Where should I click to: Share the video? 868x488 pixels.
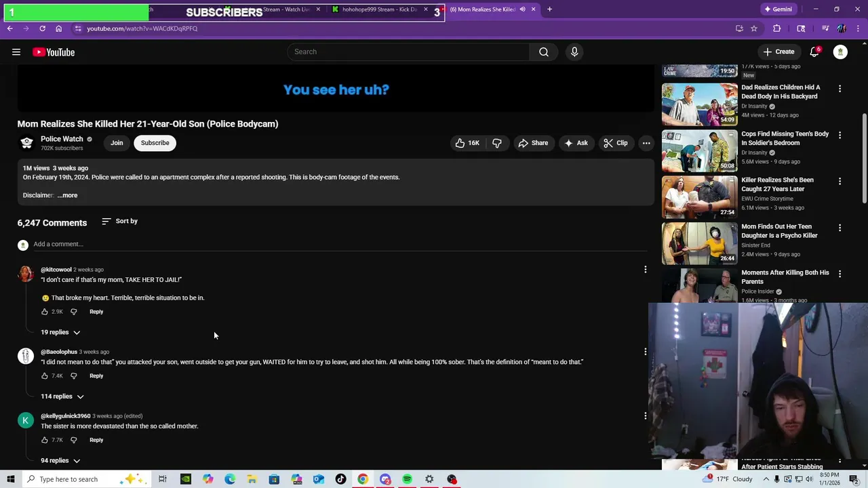point(532,143)
